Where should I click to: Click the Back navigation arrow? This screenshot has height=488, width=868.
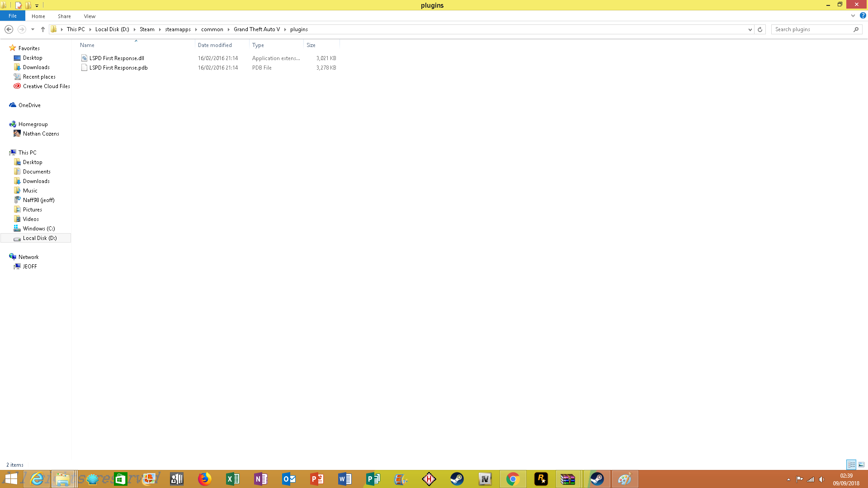9,29
